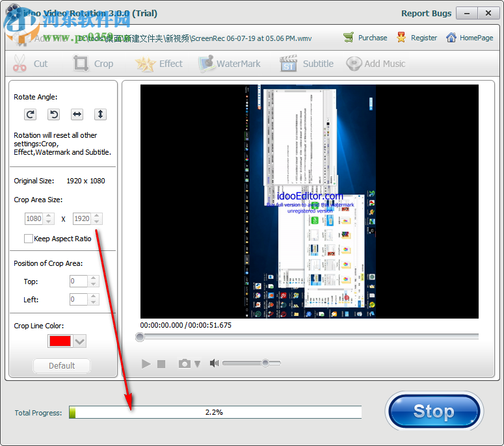Open the Report Bugs link
The width and height of the screenshot is (504, 446).
[426, 13]
